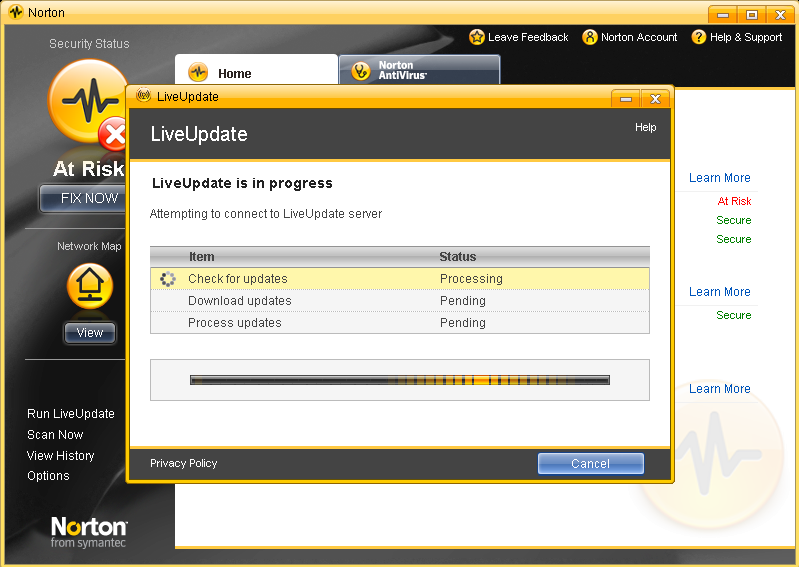The image size is (799, 567).
Task: Click the Norton AntiVirus stethoscope icon
Action: 361,71
